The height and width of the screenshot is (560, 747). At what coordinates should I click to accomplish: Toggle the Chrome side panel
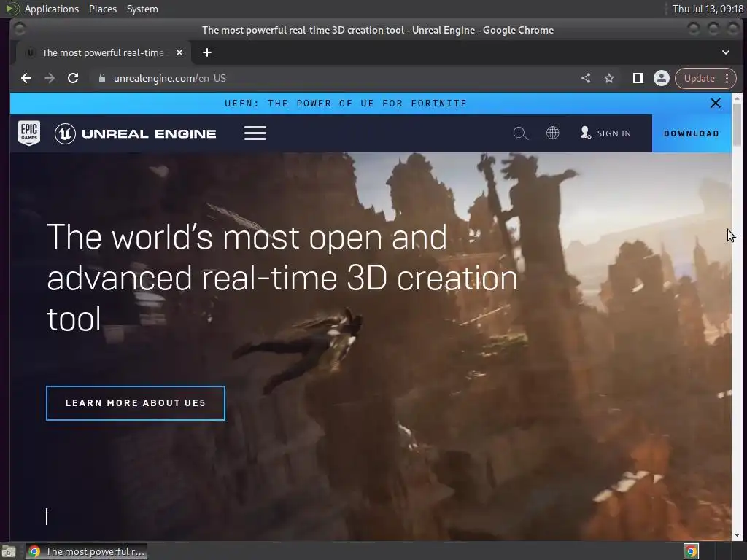coord(638,78)
